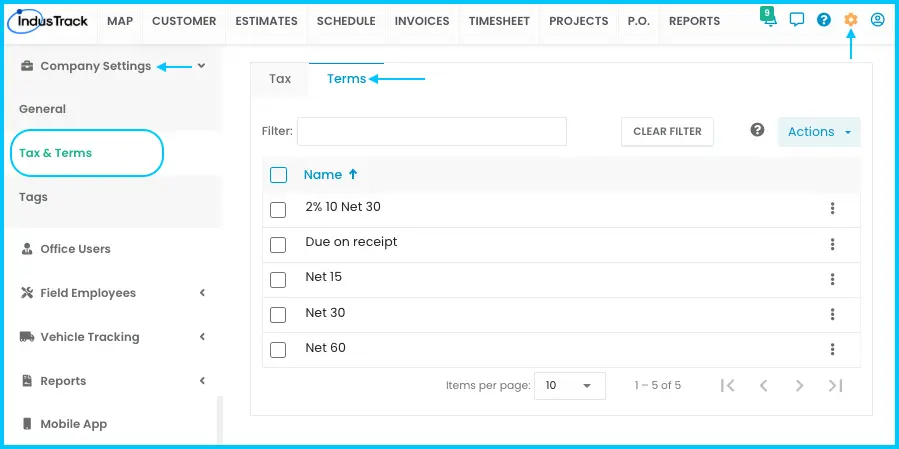The height and width of the screenshot is (449, 899).
Task: Click the Mobile App phone icon
Action: (x=26, y=424)
